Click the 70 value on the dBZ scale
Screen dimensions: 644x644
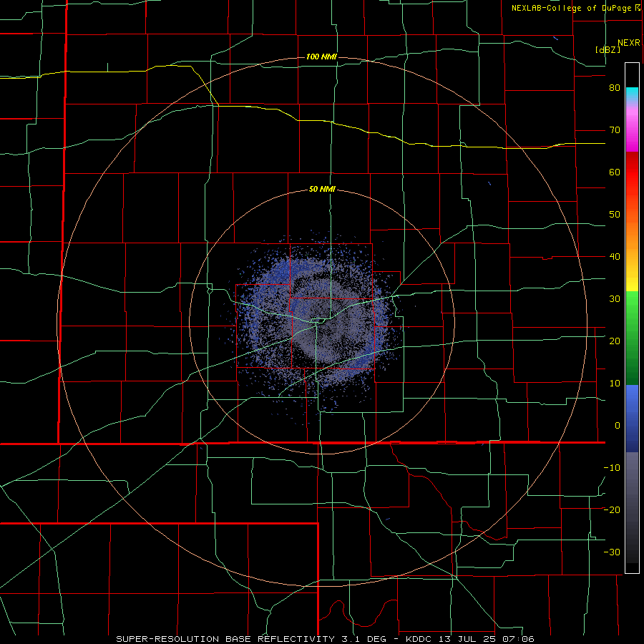click(615, 130)
